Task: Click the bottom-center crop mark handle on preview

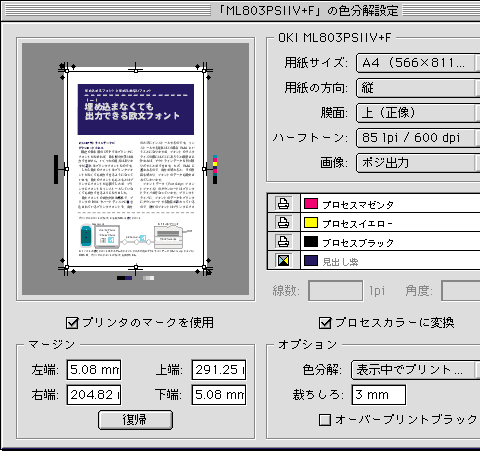Action: click(136, 267)
